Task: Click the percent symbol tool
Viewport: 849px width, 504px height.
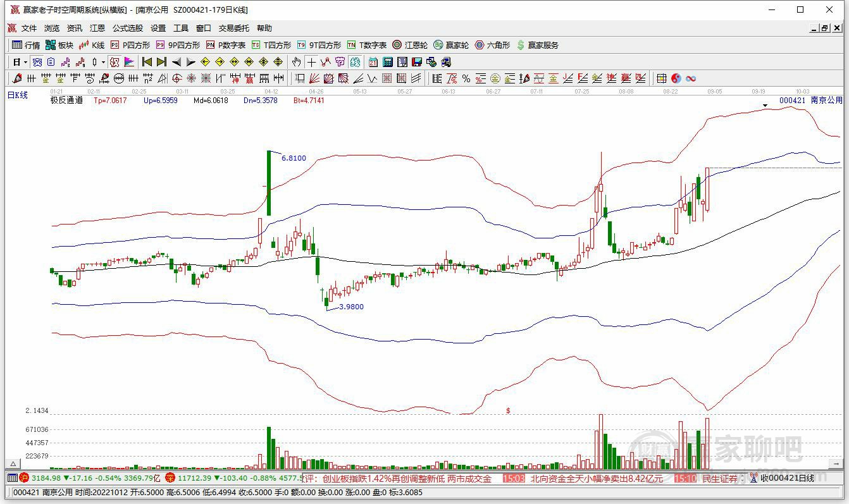Action: 466,78
